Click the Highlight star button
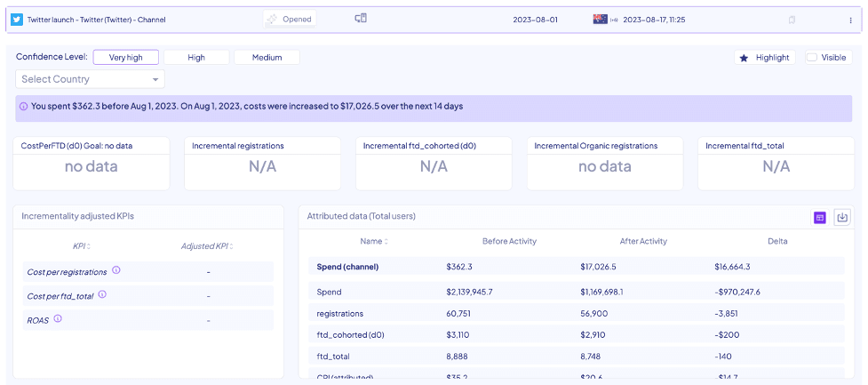Screen dimensions: 868x385 click(764, 57)
